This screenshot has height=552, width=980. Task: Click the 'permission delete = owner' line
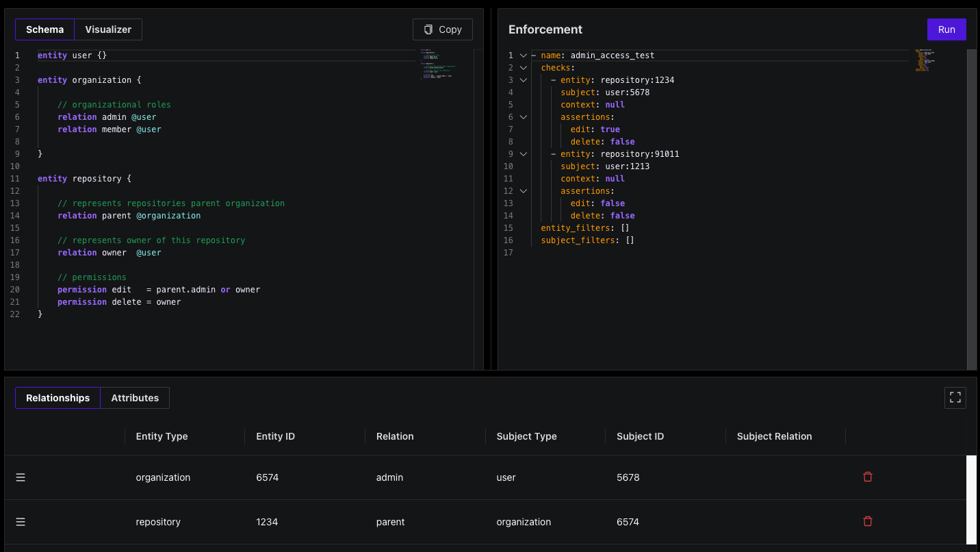(119, 302)
